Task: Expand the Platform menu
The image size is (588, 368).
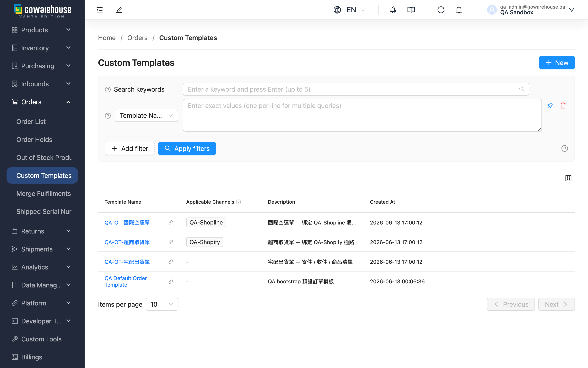Action: tap(42, 303)
